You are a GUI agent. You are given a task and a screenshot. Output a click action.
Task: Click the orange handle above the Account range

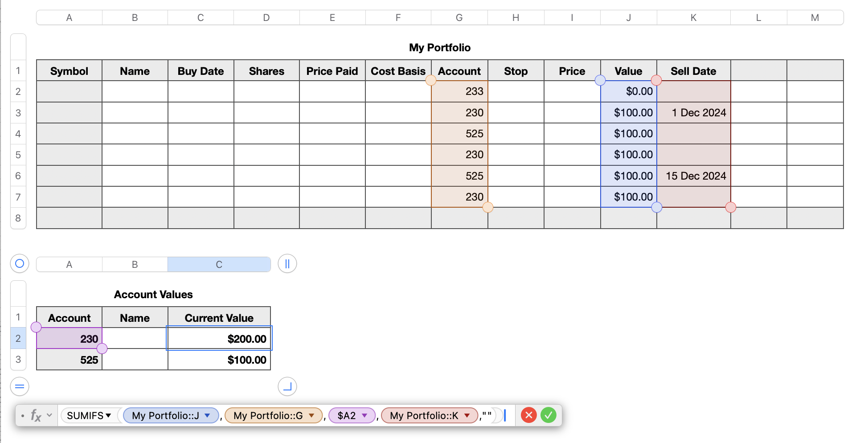pos(431,80)
